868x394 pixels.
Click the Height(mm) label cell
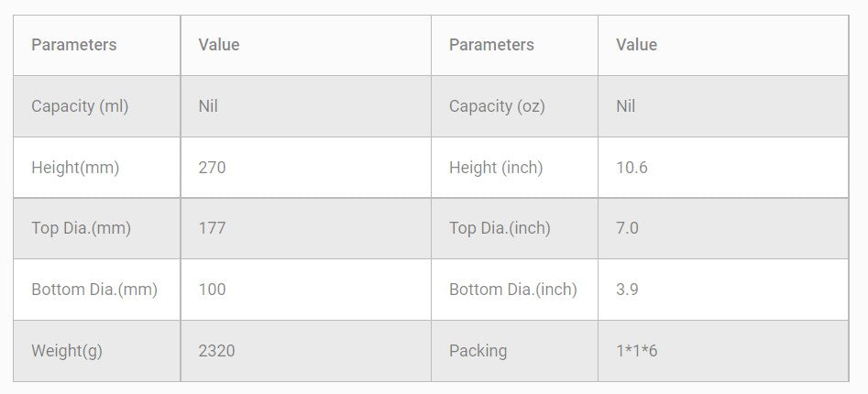click(x=75, y=168)
